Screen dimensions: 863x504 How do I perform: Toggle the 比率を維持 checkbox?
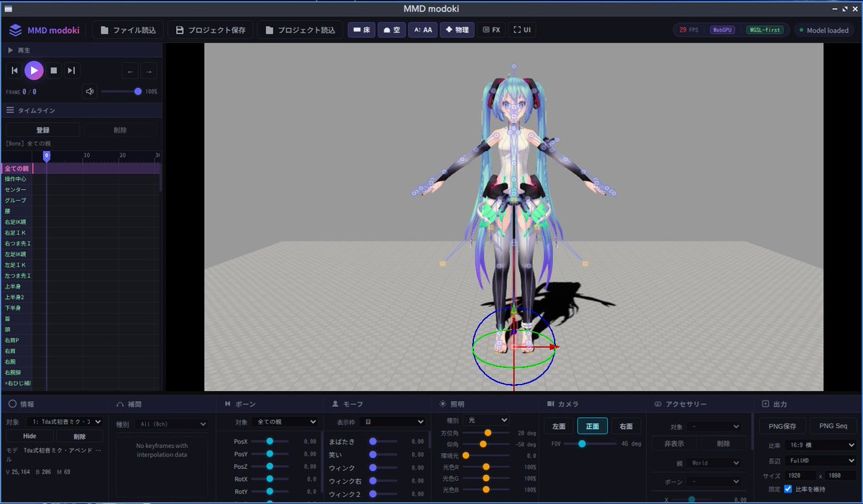click(788, 489)
